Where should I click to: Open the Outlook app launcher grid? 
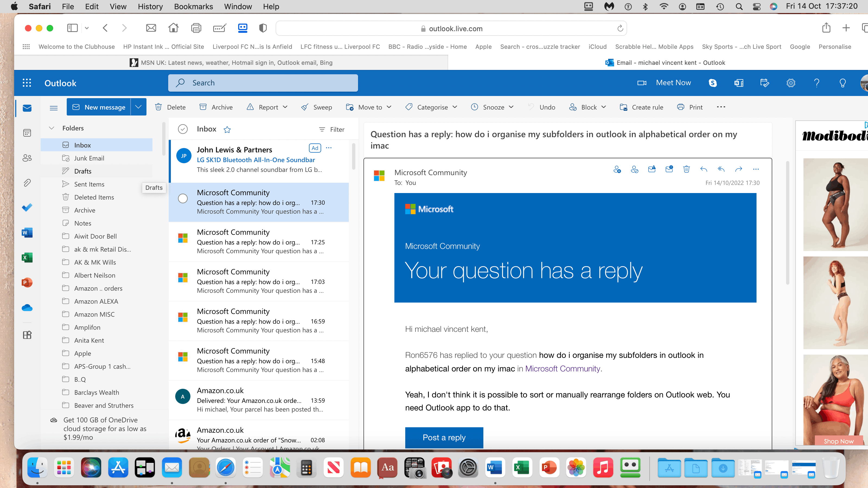point(27,83)
